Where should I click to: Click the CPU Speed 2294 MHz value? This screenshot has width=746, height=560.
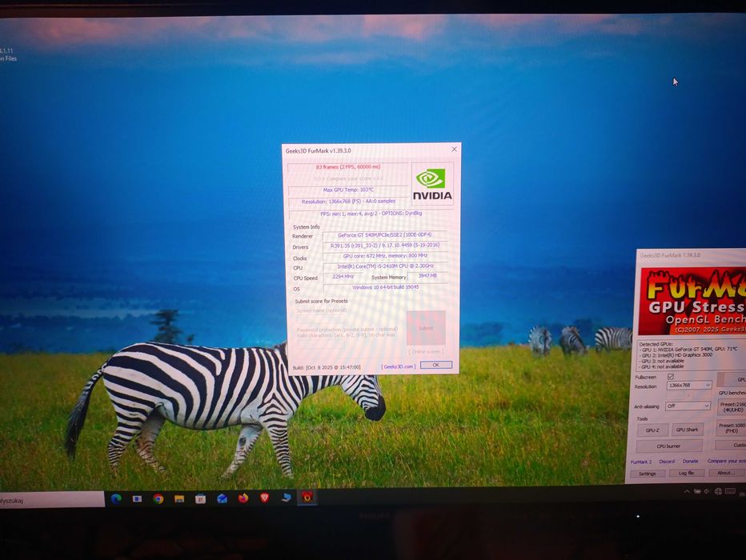[343, 277]
